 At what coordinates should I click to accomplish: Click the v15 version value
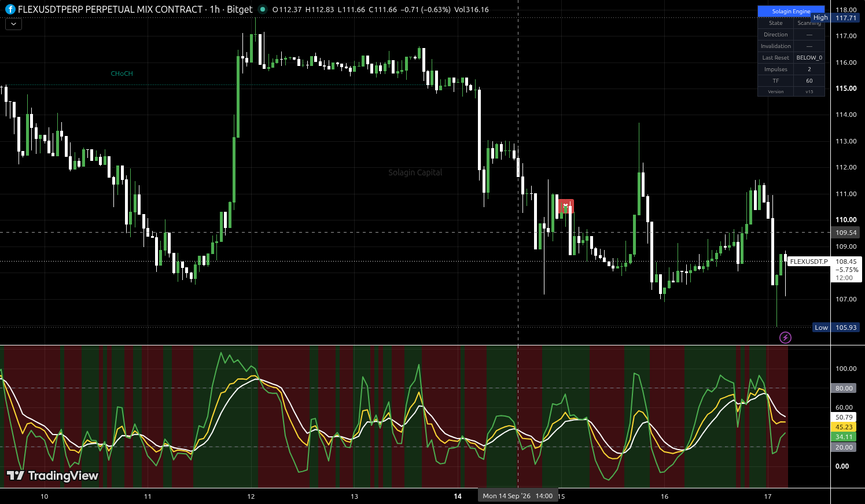[809, 91]
